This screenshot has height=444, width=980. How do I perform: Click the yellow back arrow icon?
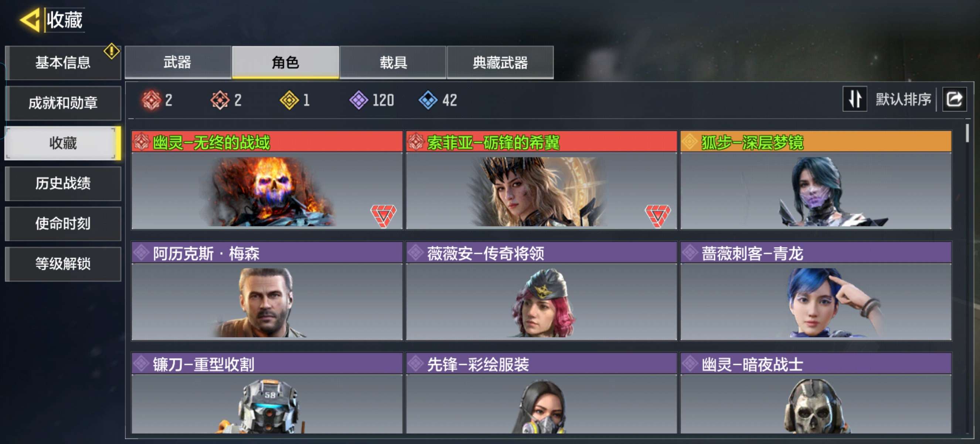[x=30, y=20]
